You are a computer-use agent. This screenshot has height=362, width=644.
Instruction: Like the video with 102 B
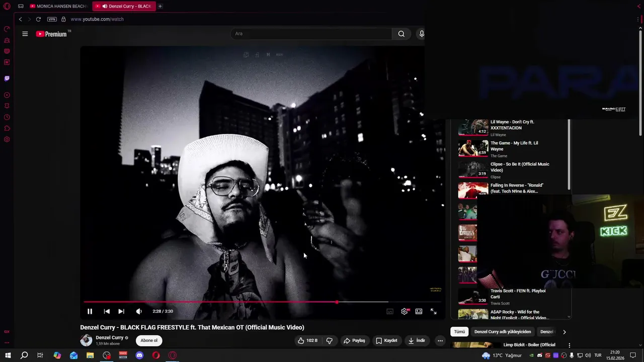pos(307,340)
